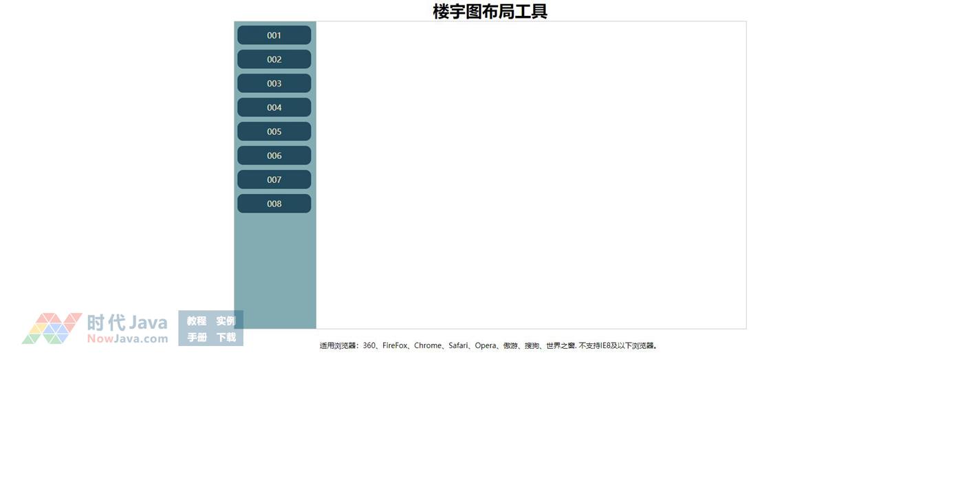Select the 002 block in the sidebar
The width and height of the screenshot is (980, 494).
click(x=274, y=59)
